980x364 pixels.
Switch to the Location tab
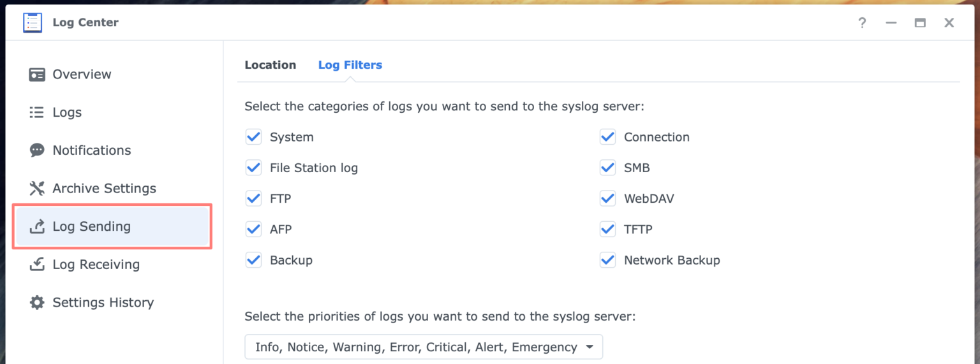pos(271,65)
